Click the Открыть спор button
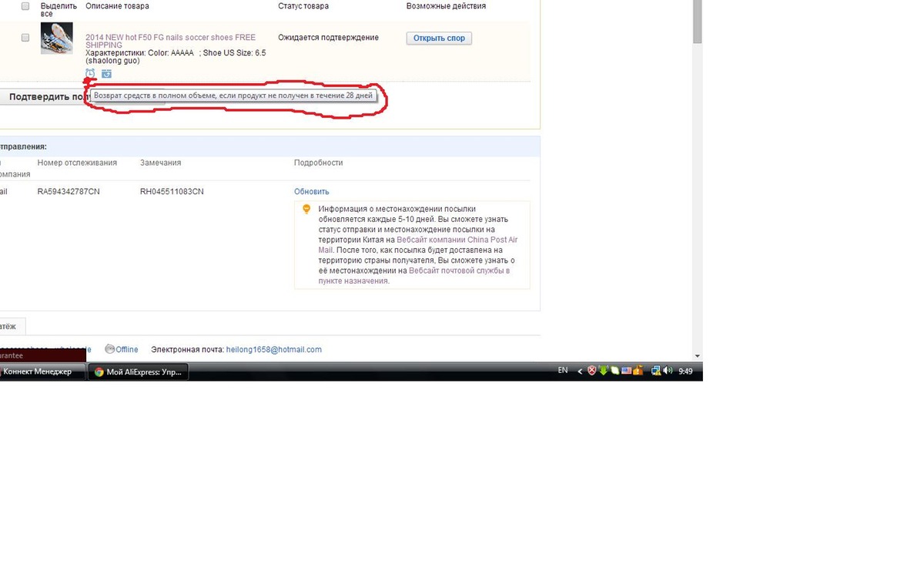The height and width of the screenshot is (578, 924). point(439,38)
